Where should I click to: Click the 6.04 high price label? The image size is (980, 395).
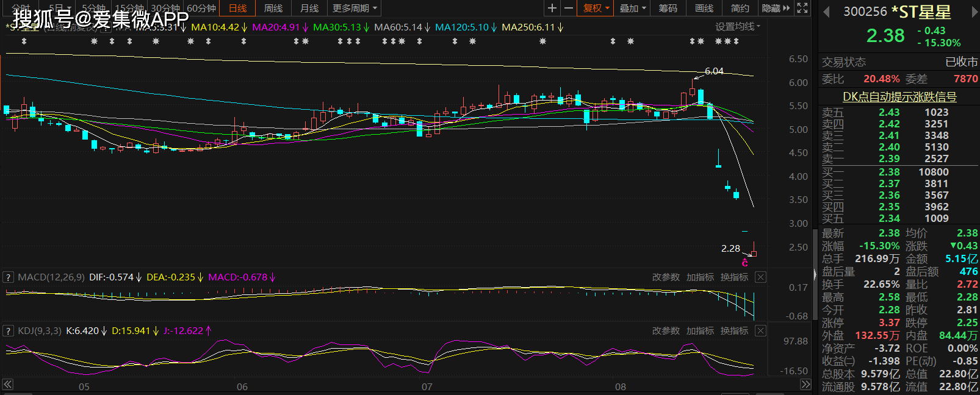click(x=714, y=71)
